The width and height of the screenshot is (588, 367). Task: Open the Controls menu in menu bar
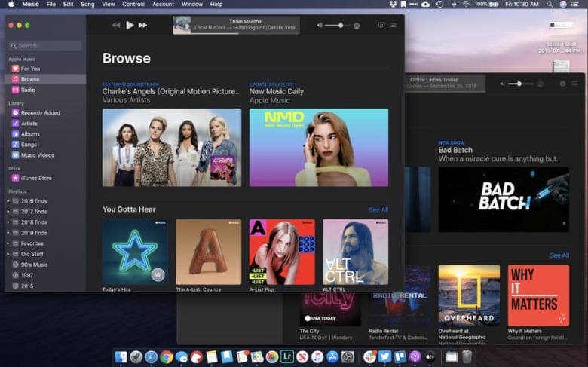tap(133, 4)
